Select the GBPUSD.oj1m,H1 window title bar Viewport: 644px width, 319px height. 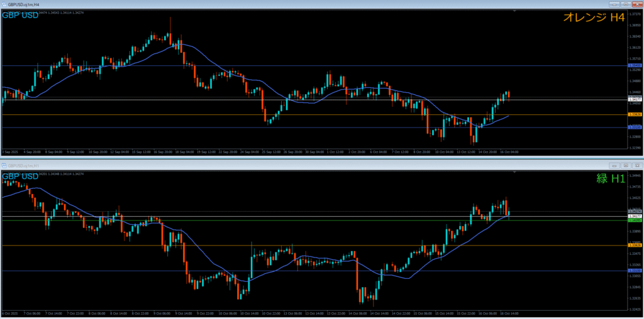coord(322,165)
